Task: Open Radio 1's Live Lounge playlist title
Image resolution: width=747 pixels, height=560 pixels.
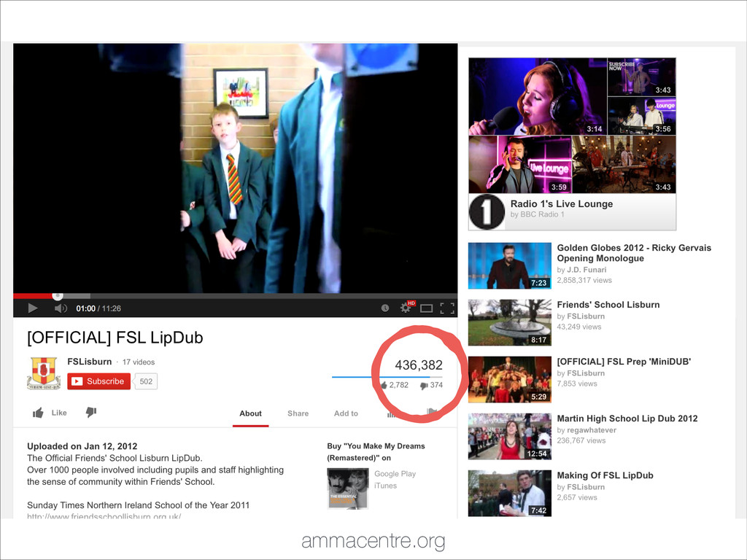Action: tap(562, 204)
